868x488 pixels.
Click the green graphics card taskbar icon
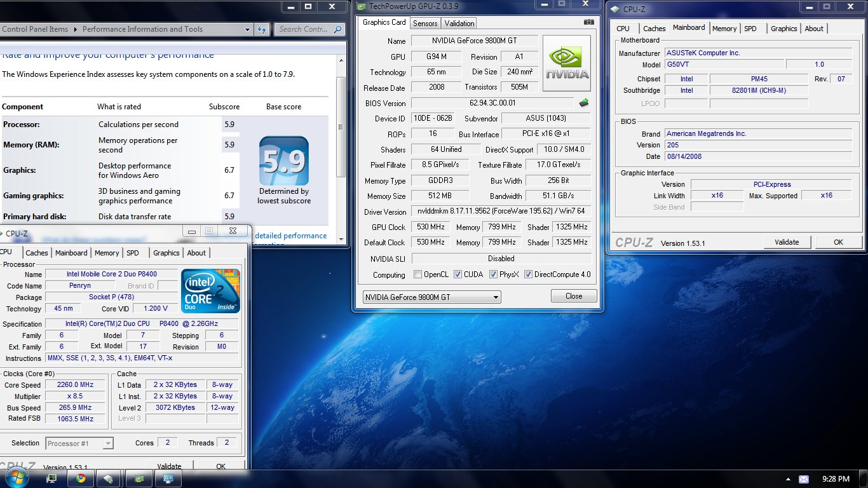(138, 479)
